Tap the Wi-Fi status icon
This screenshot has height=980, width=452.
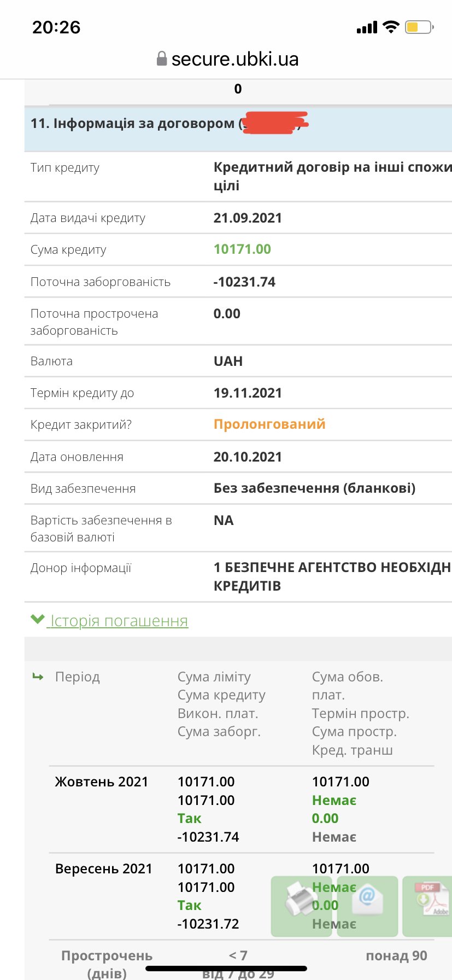click(391, 27)
